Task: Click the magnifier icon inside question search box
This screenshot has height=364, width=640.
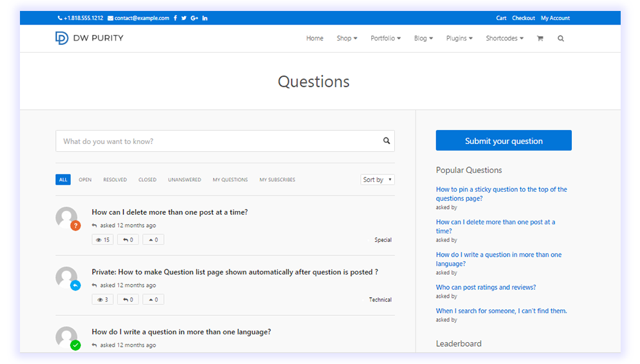Action: 386,141
